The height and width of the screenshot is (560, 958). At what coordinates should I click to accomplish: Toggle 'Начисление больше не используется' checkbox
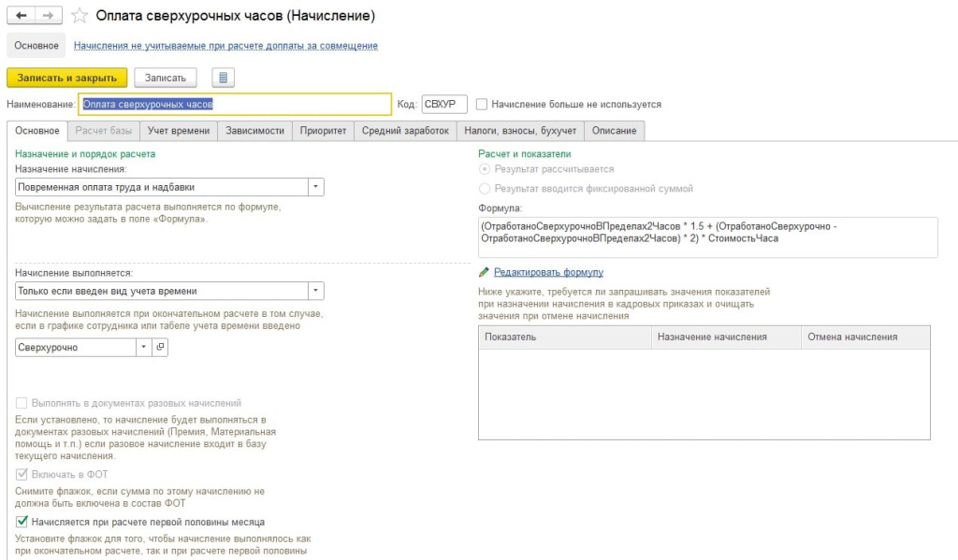tap(482, 105)
